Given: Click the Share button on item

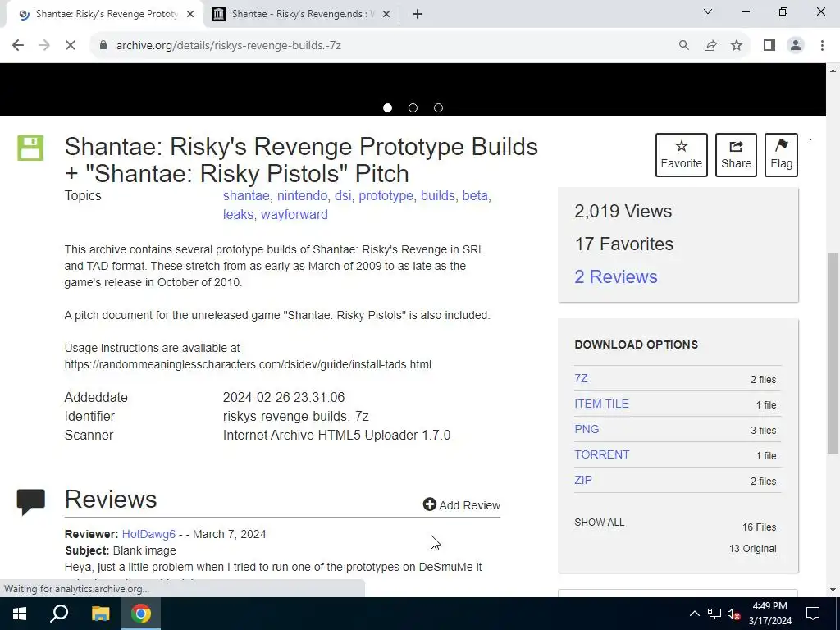Looking at the screenshot, I should pyautogui.click(x=736, y=155).
